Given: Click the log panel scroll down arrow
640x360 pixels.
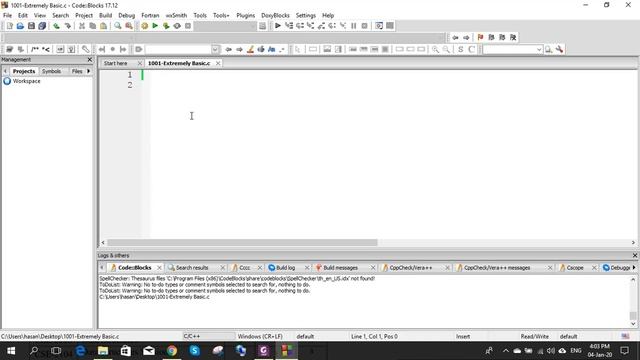Looking at the screenshot, I should pos(633,324).
